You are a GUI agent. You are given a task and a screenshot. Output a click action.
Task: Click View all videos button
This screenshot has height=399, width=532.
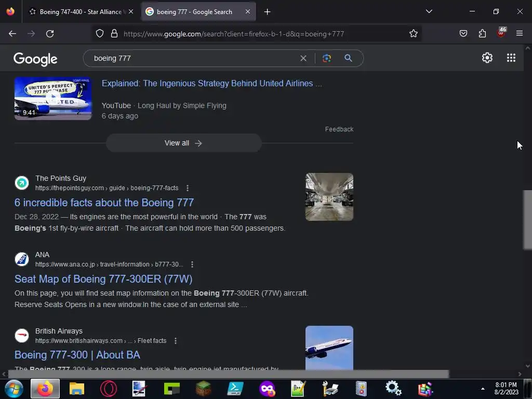coord(183,143)
